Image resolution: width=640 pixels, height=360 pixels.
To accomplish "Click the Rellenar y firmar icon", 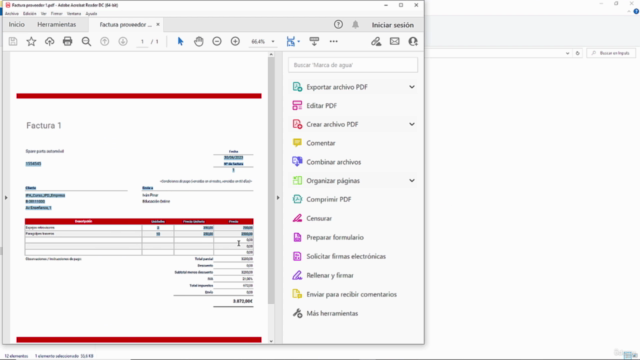I will click(x=297, y=276).
